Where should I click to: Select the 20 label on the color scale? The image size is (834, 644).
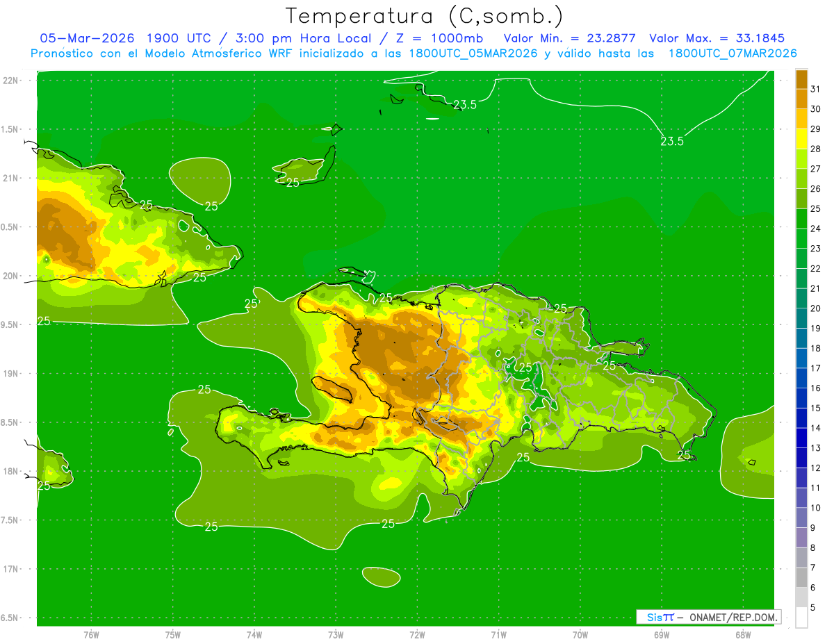pyautogui.click(x=815, y=308)
